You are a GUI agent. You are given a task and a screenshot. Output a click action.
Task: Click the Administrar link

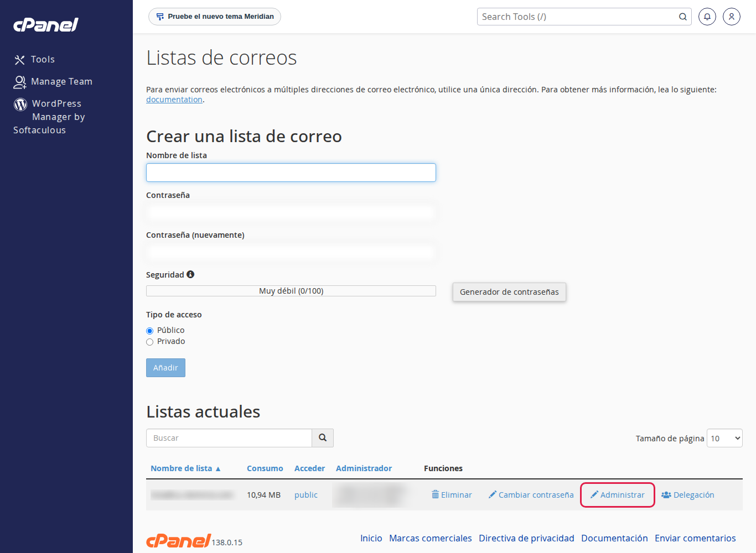[x=617, y=495]
